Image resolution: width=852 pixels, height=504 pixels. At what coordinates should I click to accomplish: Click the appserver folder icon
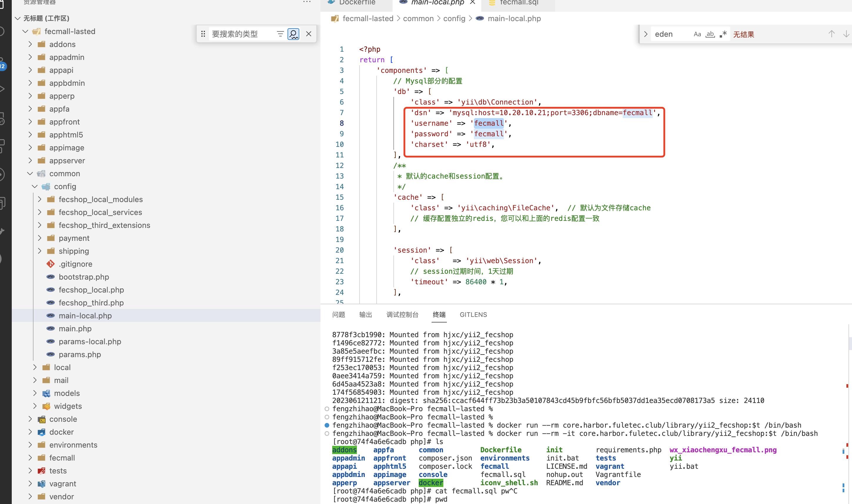[x=41, y=161]
